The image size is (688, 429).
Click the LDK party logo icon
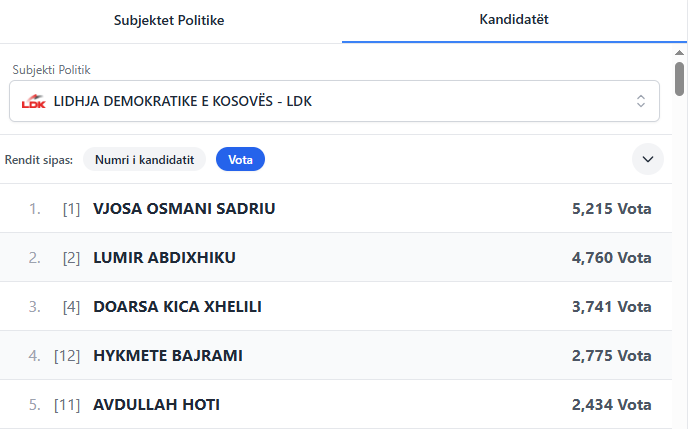tap(34, 101)
